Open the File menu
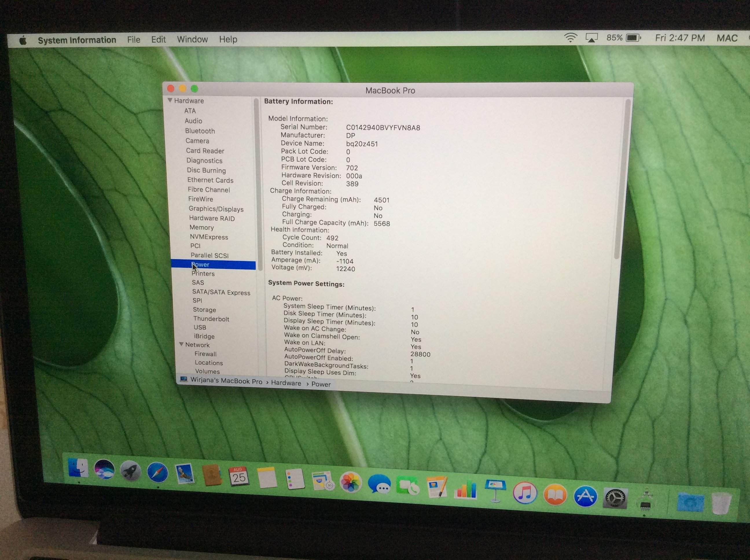 (134, 40)
